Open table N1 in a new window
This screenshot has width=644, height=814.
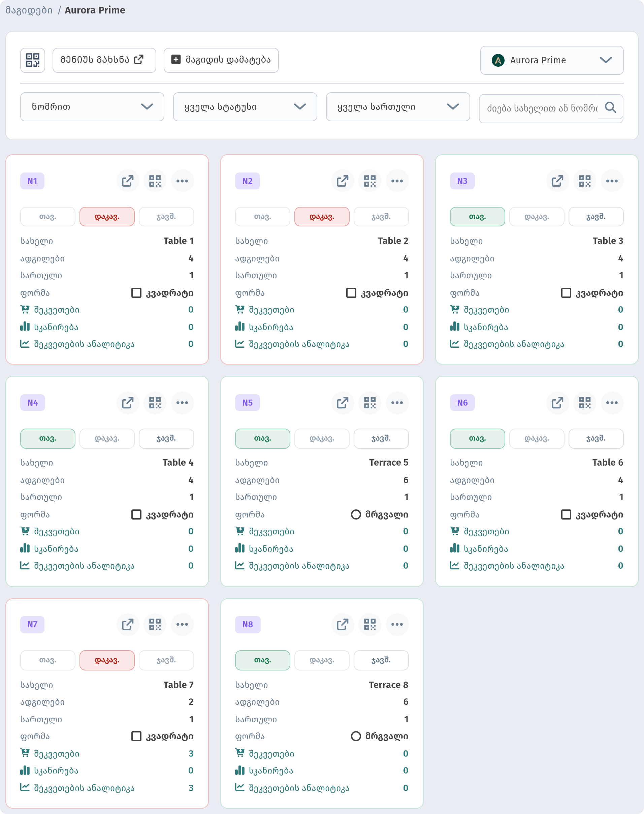[127, 181]
